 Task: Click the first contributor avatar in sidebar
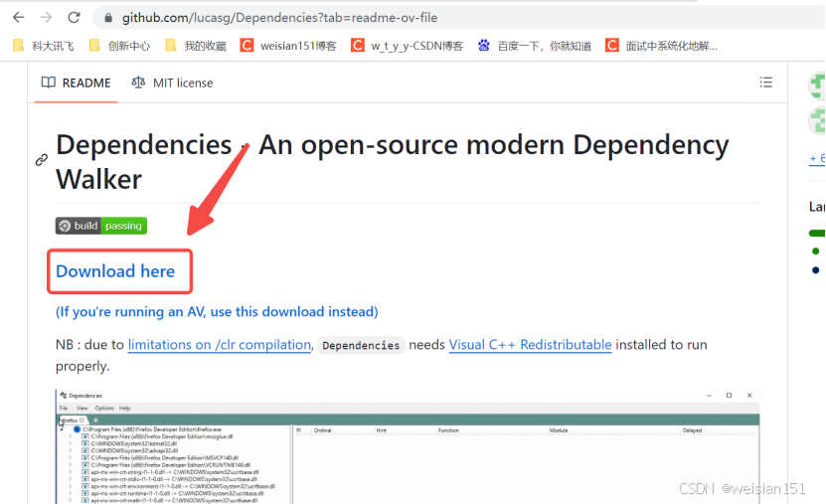coord(818,86)
